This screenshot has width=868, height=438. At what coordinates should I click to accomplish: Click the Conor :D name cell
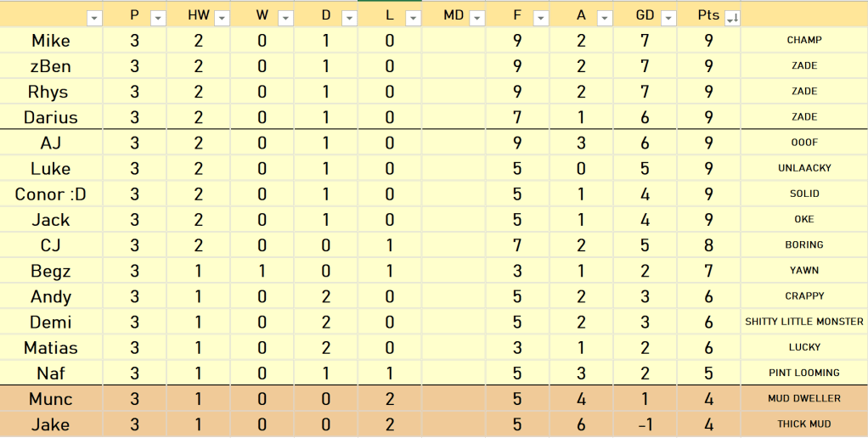click(x=51, y=194)
